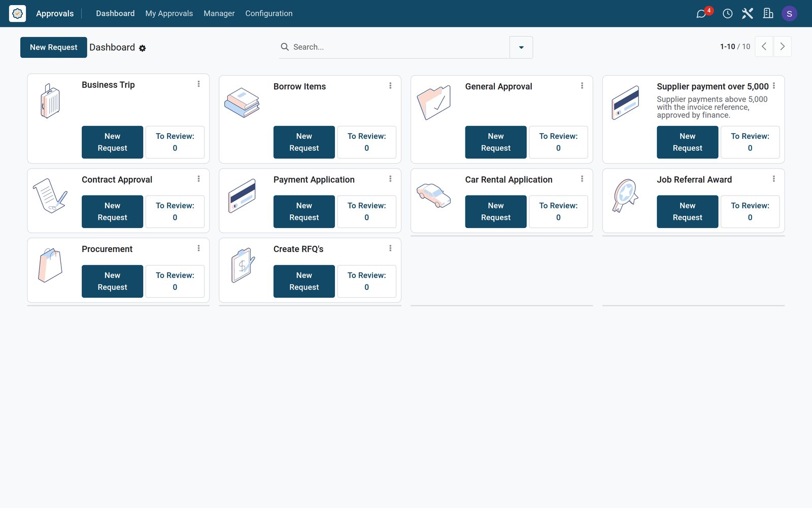Image resolution: width=812 pixels, height=508 pixels.
Task: Click the General Approval folder icon
Action: coord(434,103)
